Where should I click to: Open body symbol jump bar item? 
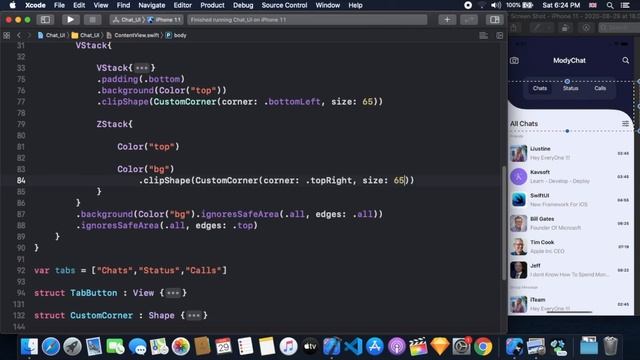pos(176,36)
